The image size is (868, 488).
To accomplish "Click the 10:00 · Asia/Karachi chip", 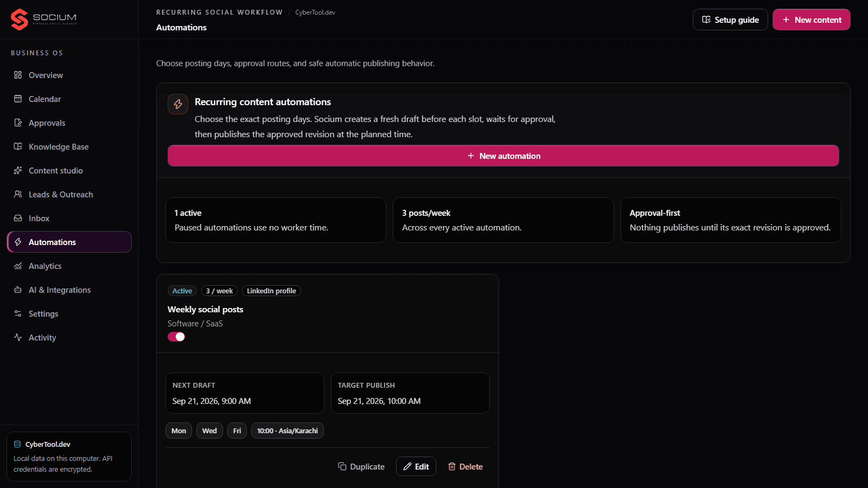I will coord(288,431).
